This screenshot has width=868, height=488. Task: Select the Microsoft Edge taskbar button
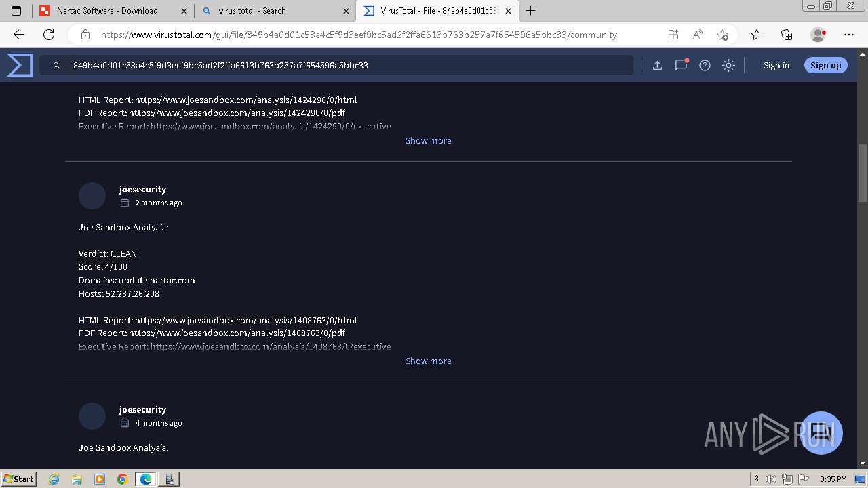(146, 479)
